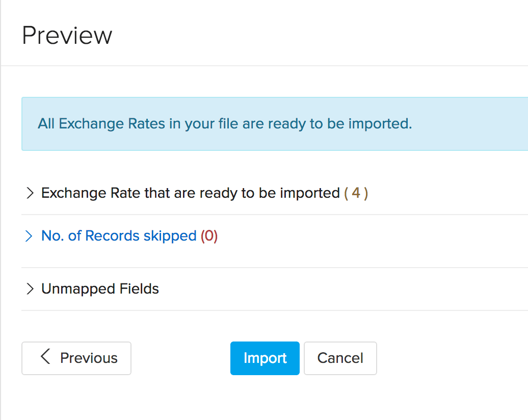This screenshot has width=528, height=420.
Task: Click the back arrow inside the Previous button
Action: point(45,358)
